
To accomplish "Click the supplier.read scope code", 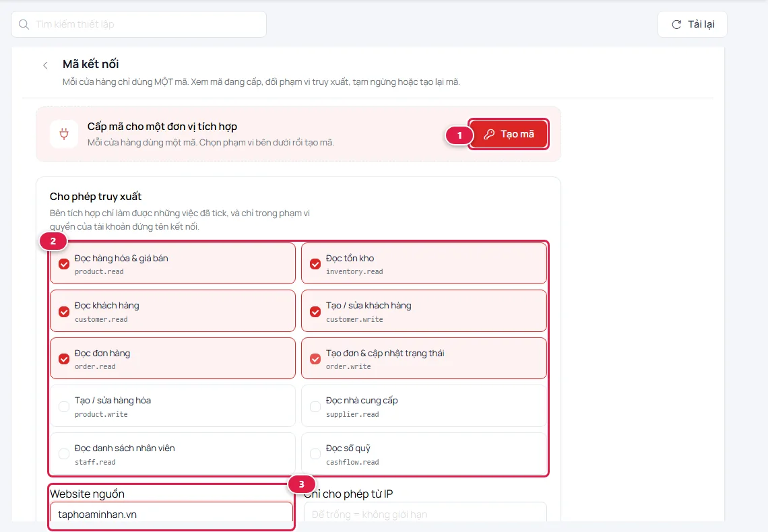I will [x=352, y=415].
